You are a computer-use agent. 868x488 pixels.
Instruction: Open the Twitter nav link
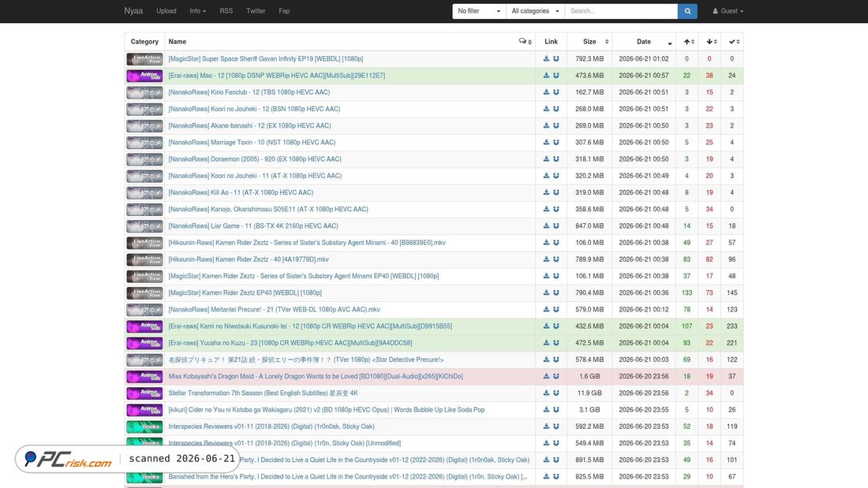pos(256,11)
